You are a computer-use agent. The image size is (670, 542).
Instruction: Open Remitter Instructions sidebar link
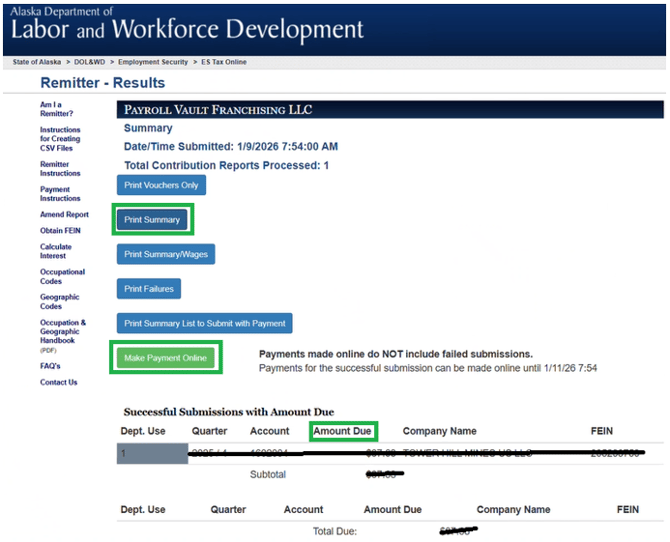click(60, 169)
